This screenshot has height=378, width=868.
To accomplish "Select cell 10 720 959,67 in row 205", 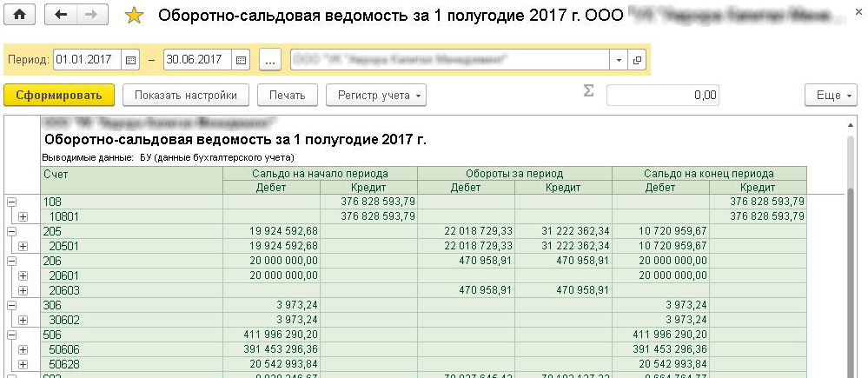I will 660,231.
